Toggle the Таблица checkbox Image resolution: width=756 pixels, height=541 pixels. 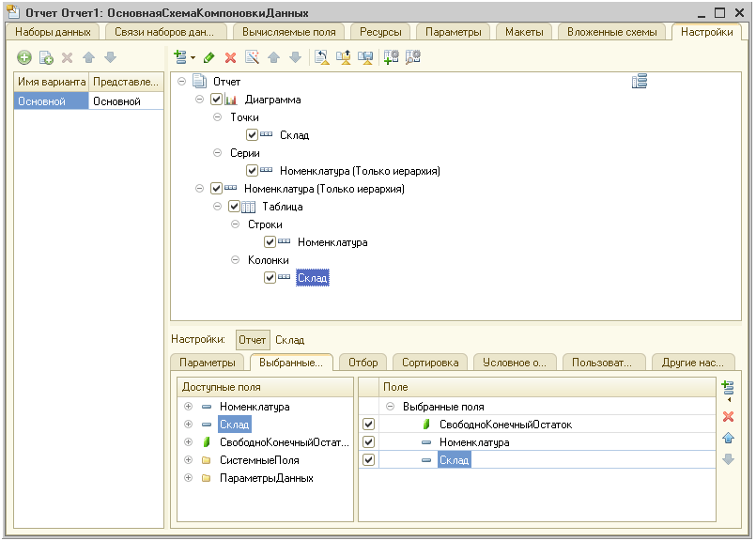[x=235, y=207]
